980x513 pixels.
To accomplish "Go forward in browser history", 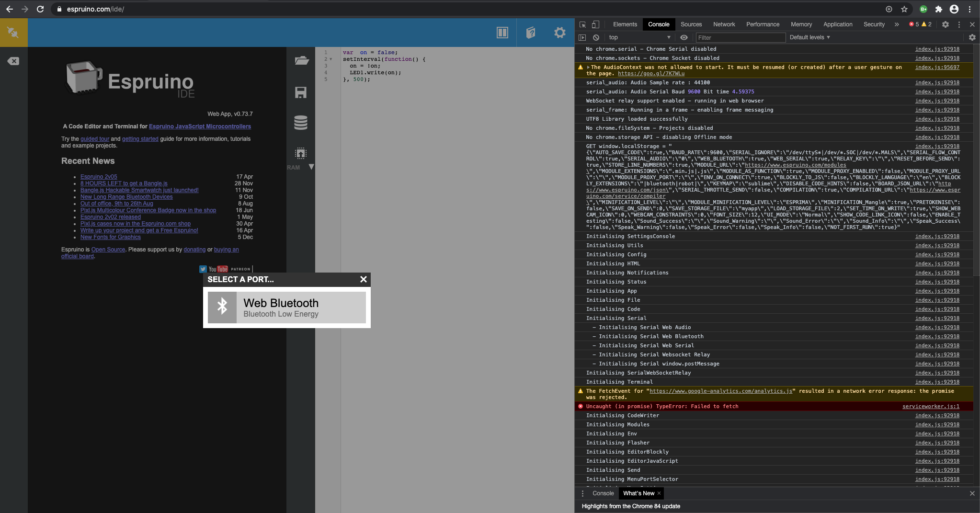I will pyautogui.click(x=25, y=9).
